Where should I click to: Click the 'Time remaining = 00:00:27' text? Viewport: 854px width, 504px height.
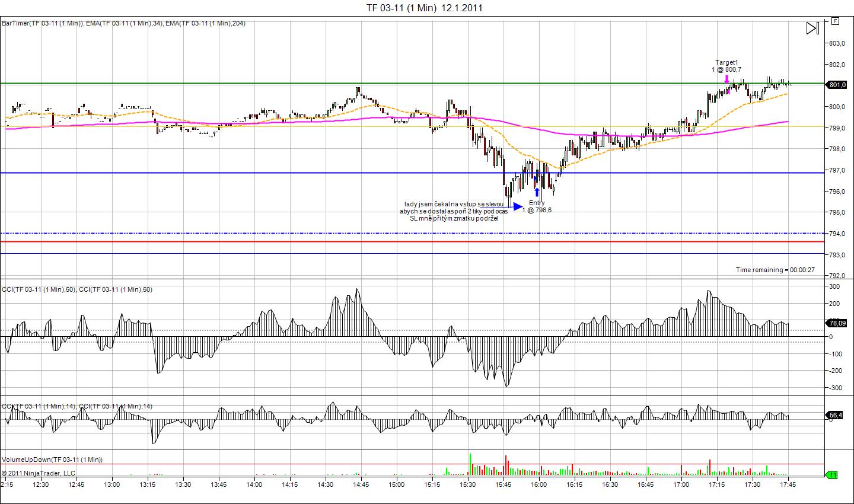pos(776,270)
